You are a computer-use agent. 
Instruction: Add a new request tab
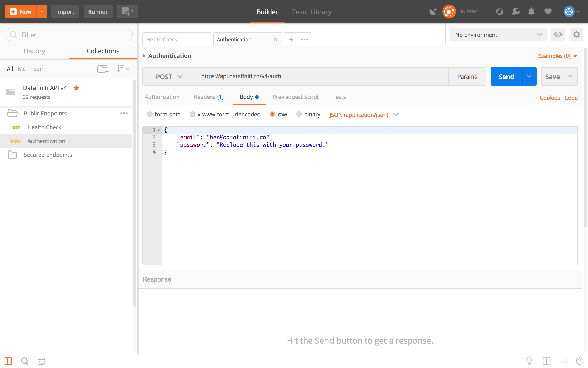[291, 39]
